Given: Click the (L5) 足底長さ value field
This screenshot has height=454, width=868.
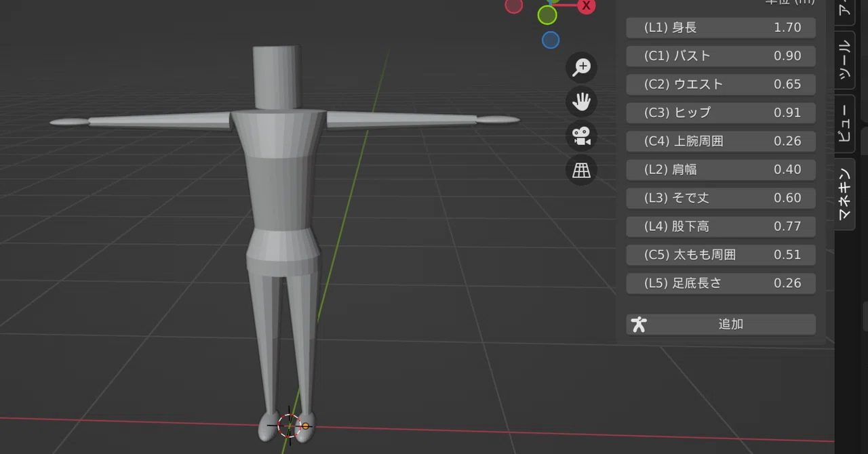Looking at the screenshot, I should coord(721,283).
